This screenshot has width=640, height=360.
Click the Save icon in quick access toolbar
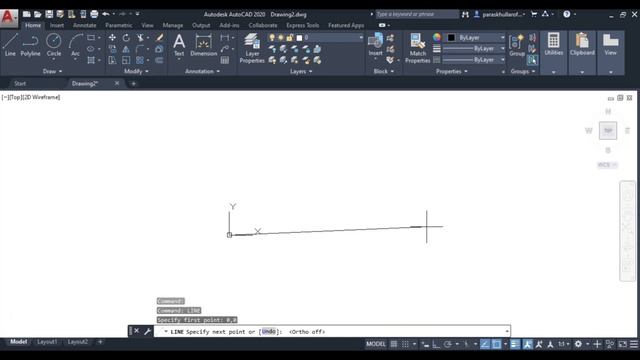pyautogui.click(x=49, y=14)
